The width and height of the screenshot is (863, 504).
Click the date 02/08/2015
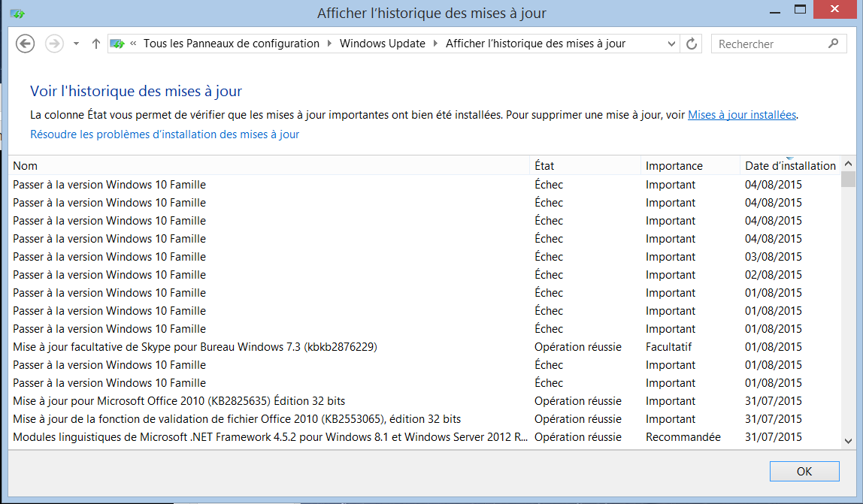(x=774, y=275)
